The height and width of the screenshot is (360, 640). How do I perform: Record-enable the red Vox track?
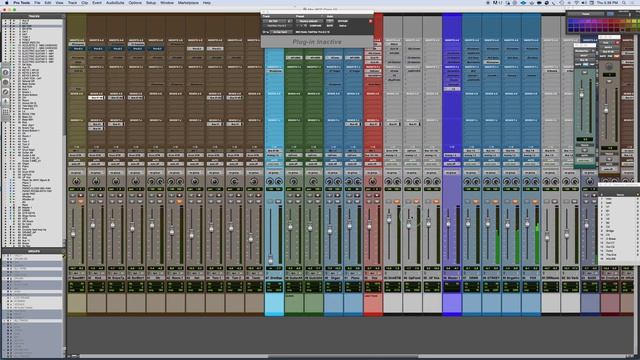click(377, 195)
